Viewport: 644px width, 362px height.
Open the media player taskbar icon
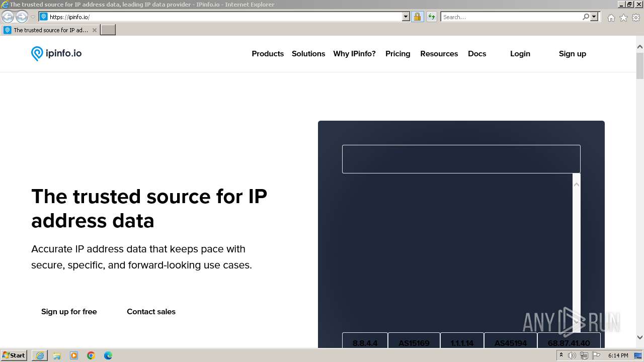(74, 355)
